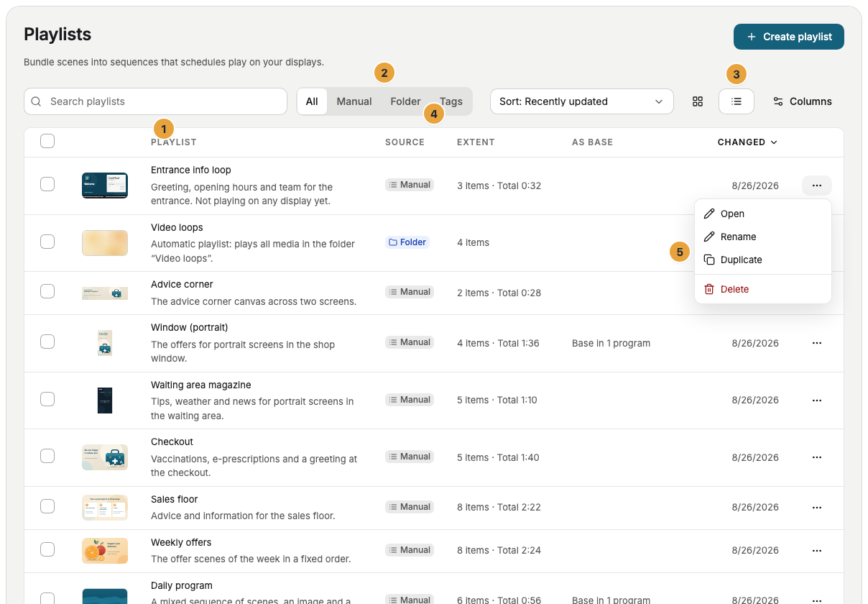Filter playlists by All tab

pyautogui.click(x=312, y=101)
